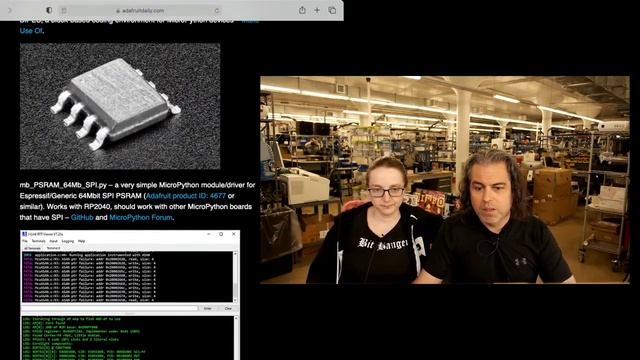
Task: Open Terminals menu in RTT Viewer window
Action: click(38, 241)
